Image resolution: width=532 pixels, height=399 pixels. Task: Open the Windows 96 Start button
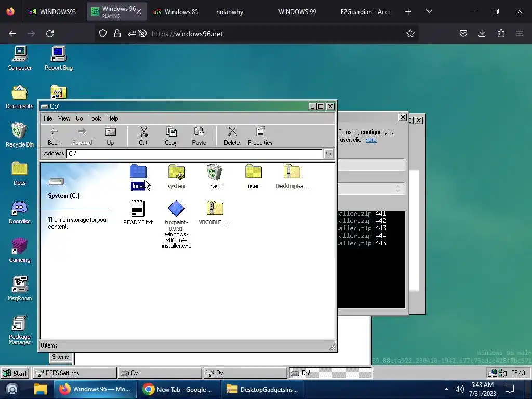tap(15, 373)
